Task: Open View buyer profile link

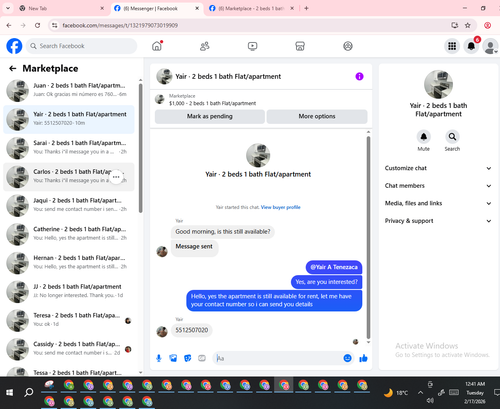Action: point(280,207)
